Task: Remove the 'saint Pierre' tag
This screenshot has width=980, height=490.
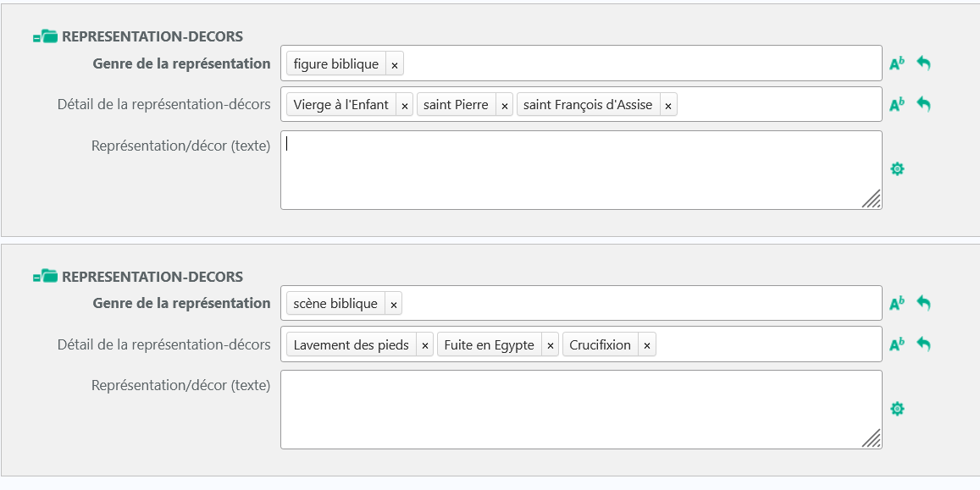Action: tap(504, 106)
